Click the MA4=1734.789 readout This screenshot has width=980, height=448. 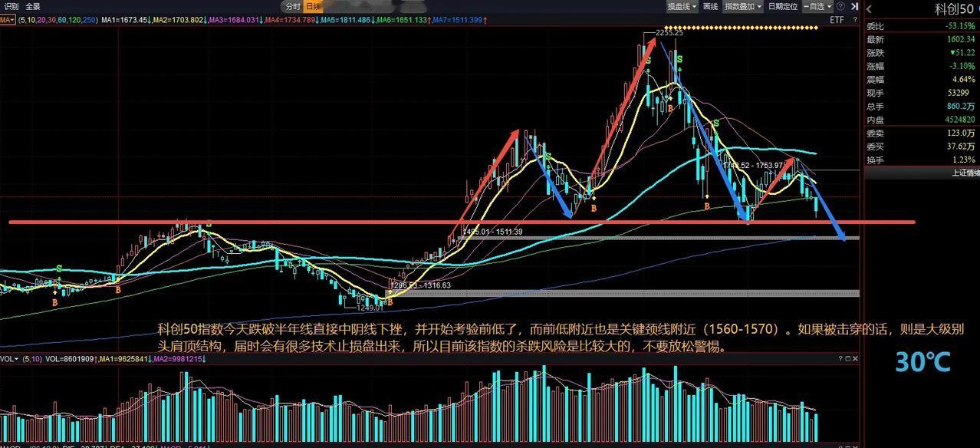point(290,19)
